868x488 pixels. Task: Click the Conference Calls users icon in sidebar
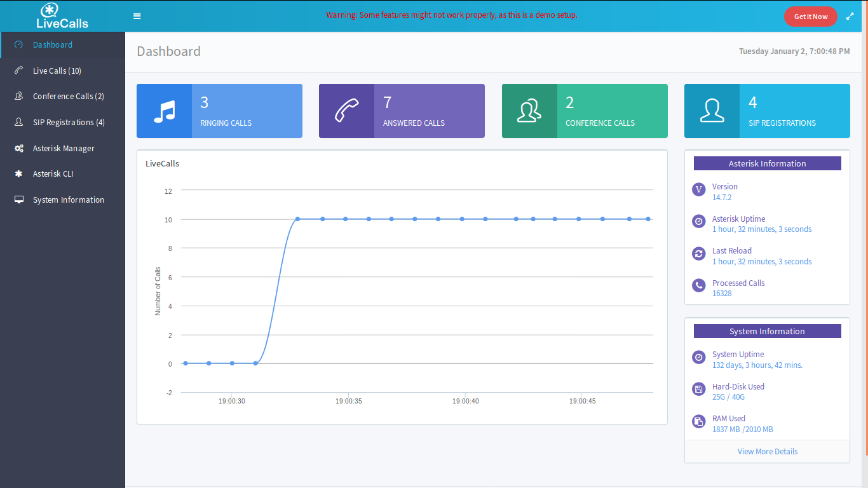tap(19, 96)
